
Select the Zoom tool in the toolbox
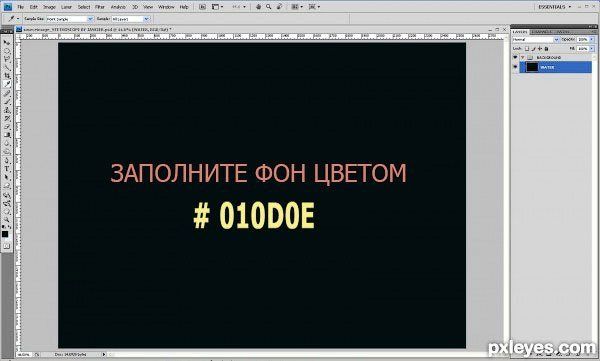click(7, 220)
